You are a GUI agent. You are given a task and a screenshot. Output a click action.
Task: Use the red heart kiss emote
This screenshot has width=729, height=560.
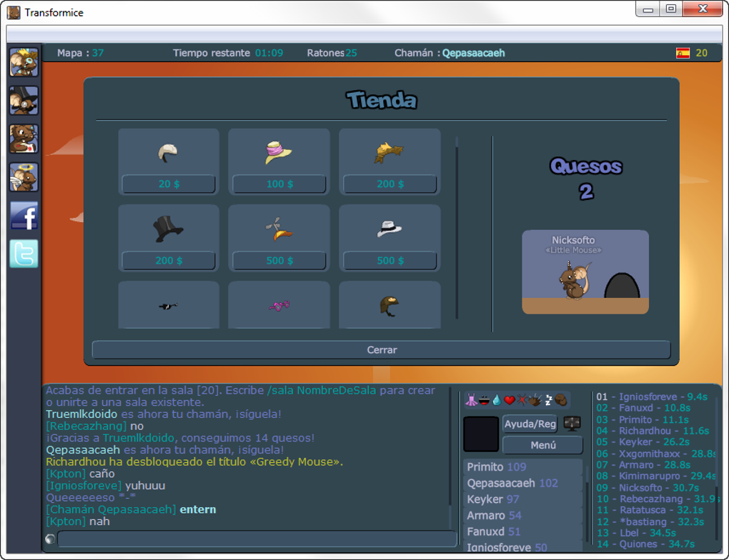pos(510,400)
